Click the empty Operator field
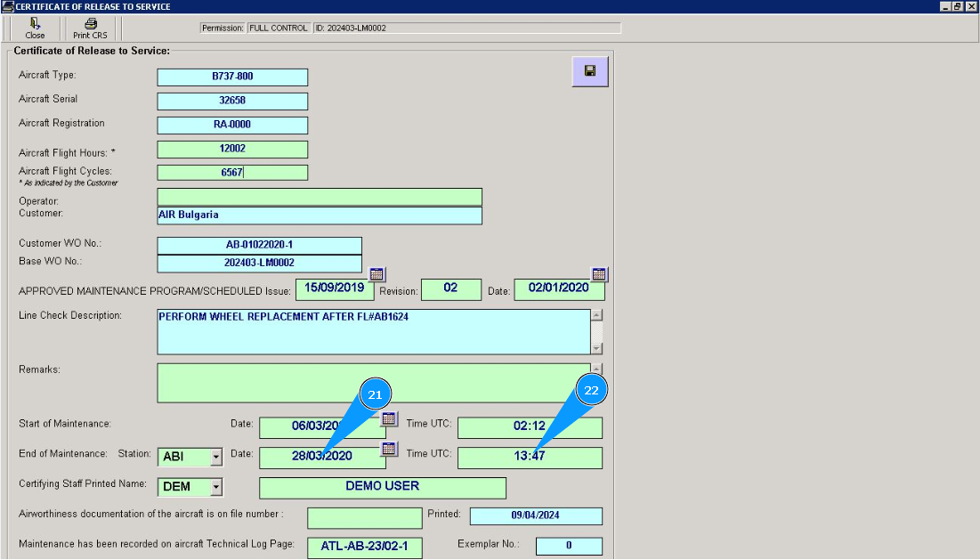The image size is (980, 560). (320, 197)
